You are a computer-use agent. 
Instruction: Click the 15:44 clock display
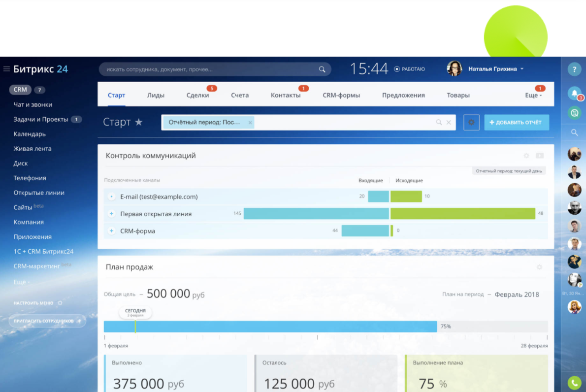click(x=369, y=69)
